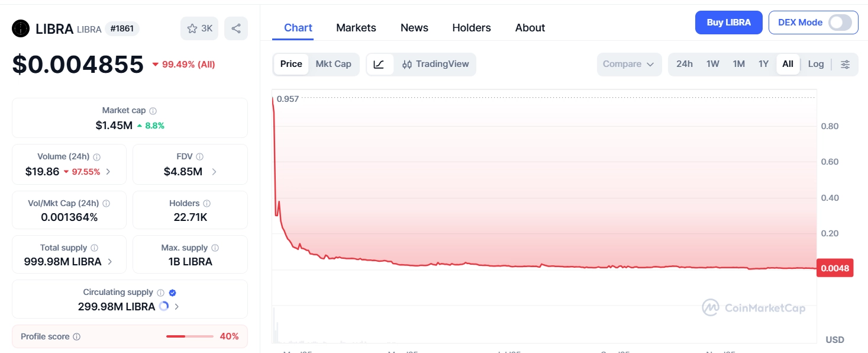Toggle DEX Mode switch
This screenshot has width=868, height=353.
pos(840,23)
